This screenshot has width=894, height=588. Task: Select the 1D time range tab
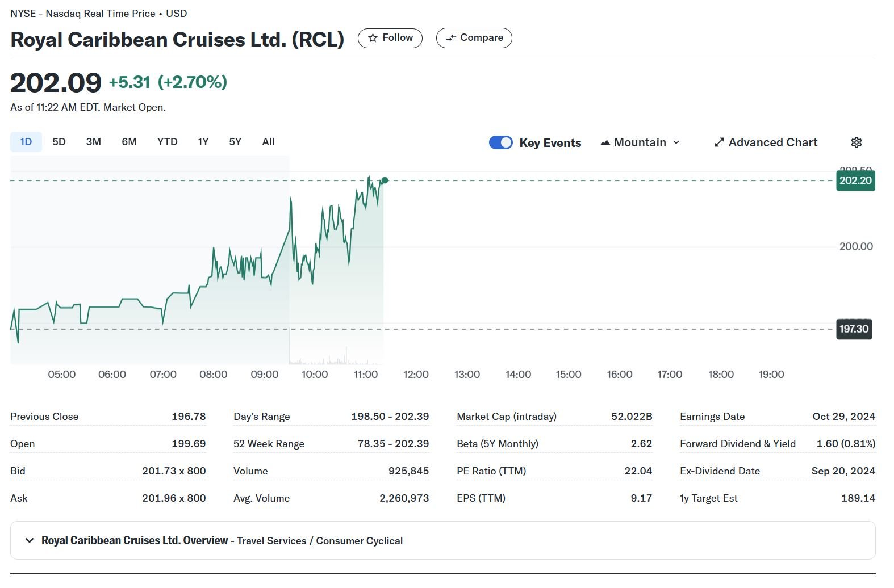(26, 142)
